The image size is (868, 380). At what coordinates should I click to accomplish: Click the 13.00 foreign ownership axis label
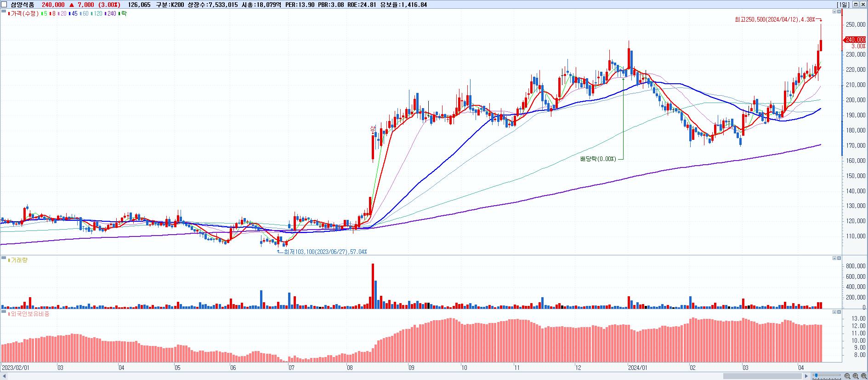tap(859, 318)
